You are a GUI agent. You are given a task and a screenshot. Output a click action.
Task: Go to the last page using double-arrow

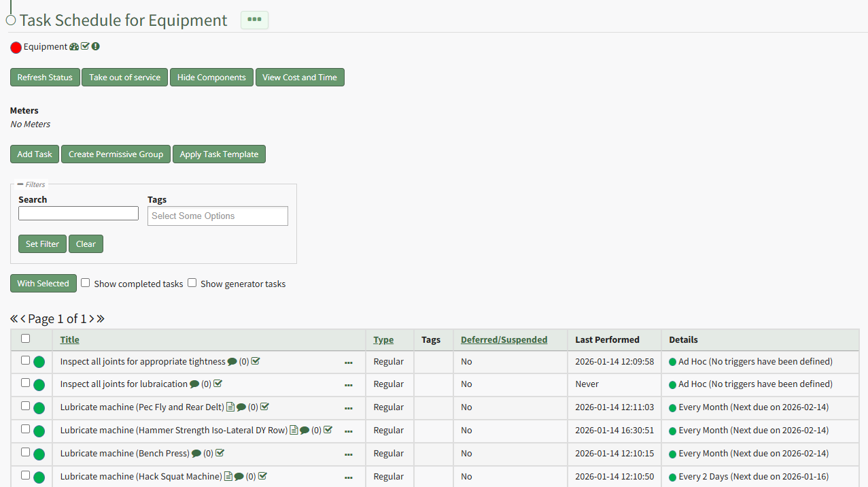click(101, 319)
